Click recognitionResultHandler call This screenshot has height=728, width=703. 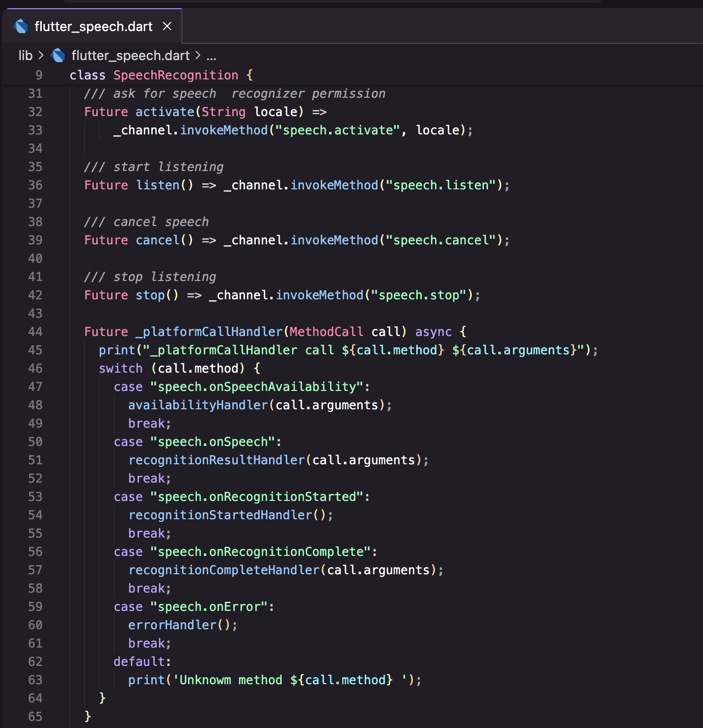click(x=217, y=460)
